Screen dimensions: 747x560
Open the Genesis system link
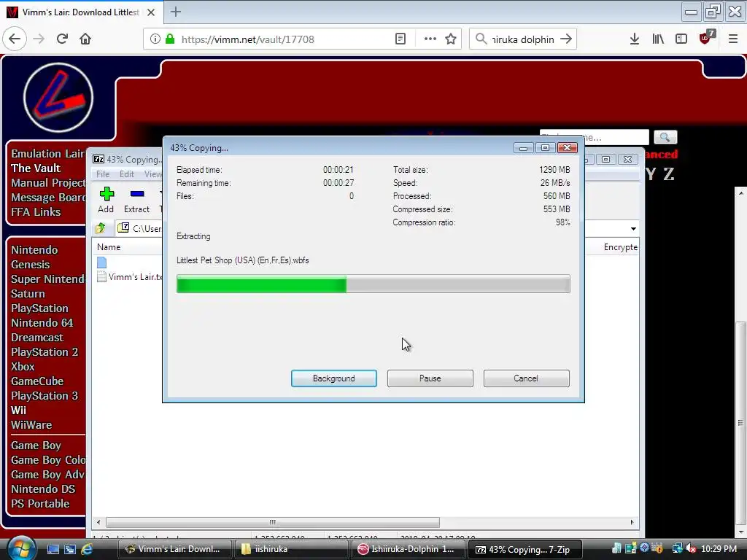pyautogui.click(x=30, y=264)
